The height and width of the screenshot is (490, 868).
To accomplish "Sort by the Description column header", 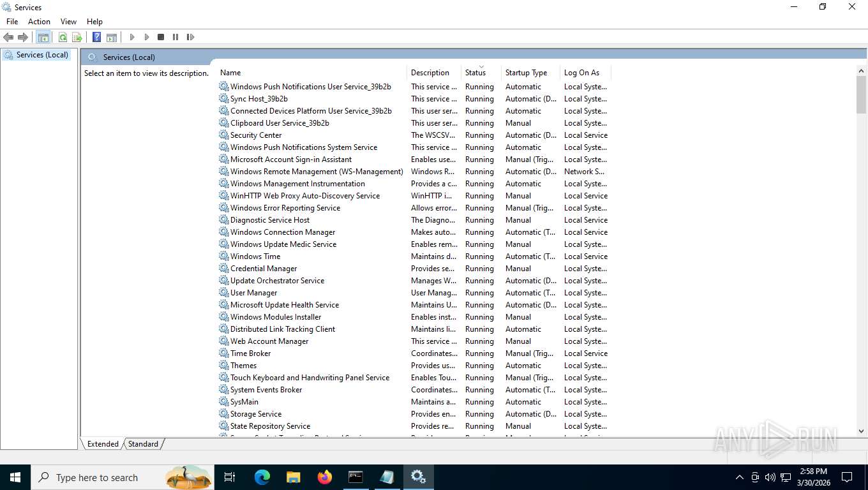I will click(434, 73).
